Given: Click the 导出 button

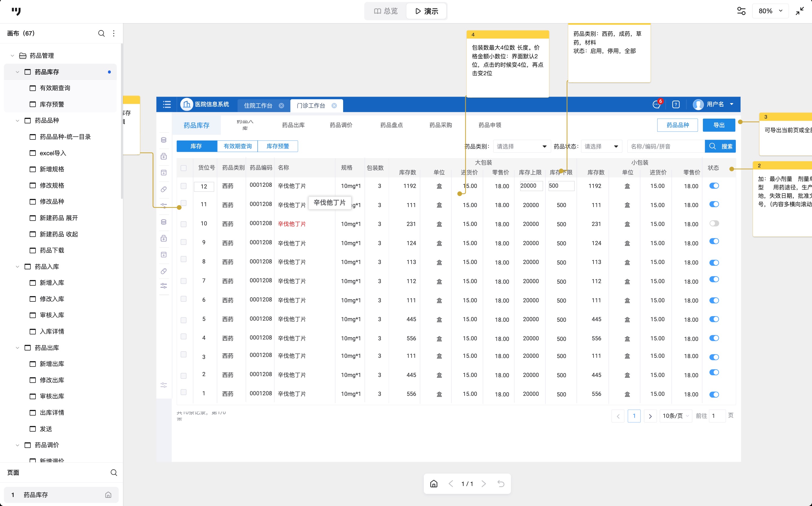Looking at the screenshot, I should (719, 125).
